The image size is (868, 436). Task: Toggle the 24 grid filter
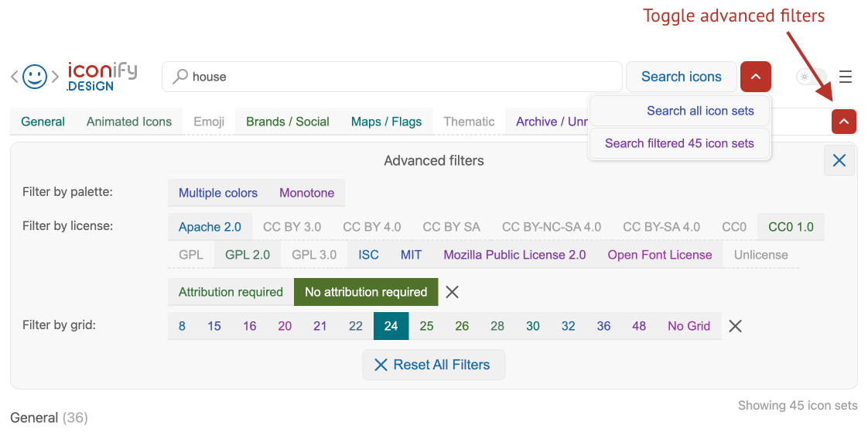391,326
